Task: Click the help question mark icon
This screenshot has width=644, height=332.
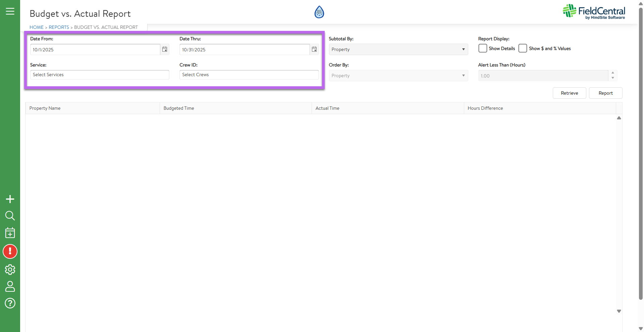Action: click(10, 303)
